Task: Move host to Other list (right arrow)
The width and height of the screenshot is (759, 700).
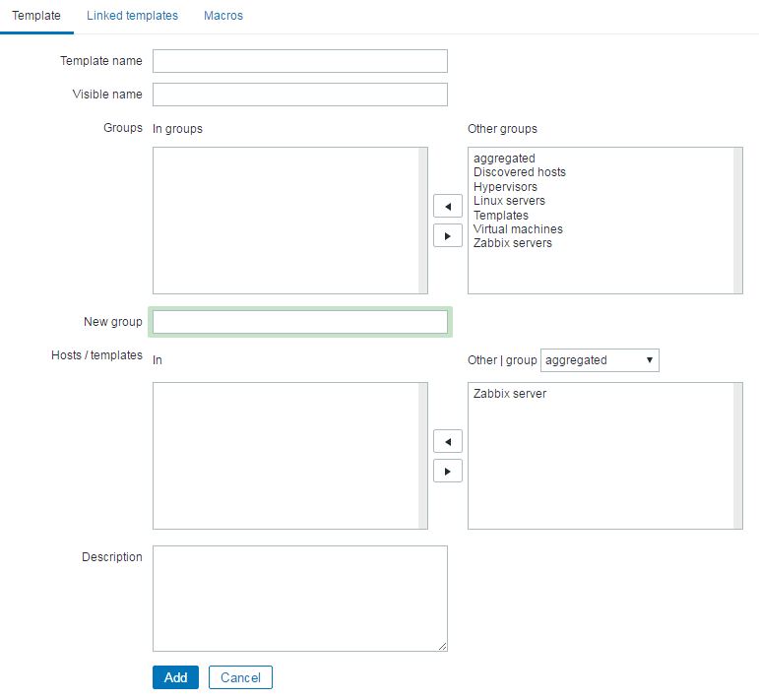Action: pyautogui.click(x=448, y=472)
